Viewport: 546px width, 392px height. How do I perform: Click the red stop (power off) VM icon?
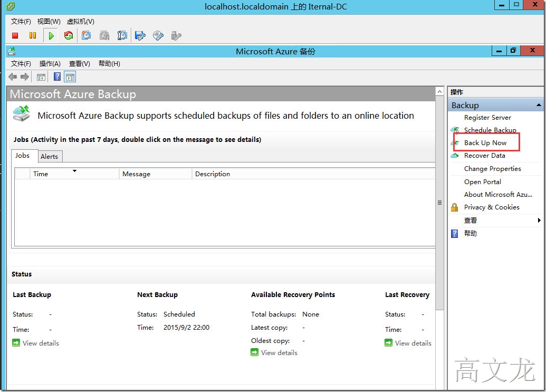(15, 35)
